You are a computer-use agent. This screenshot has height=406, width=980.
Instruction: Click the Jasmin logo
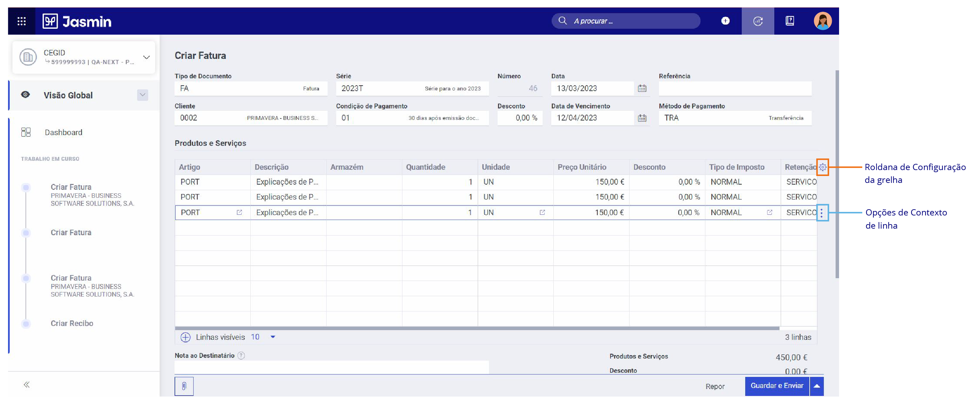pos(77,21)
